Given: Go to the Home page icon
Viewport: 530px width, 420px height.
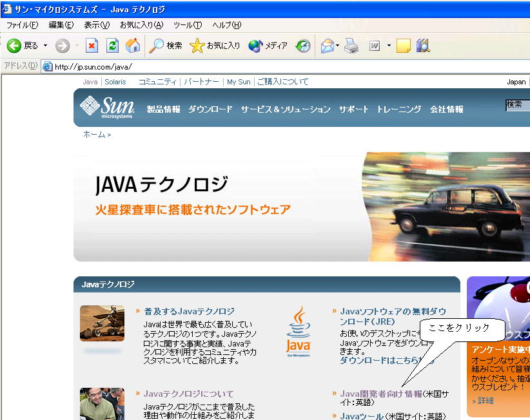Looking at the screenshot, I should pyautogui.click(x=133, y=46).
